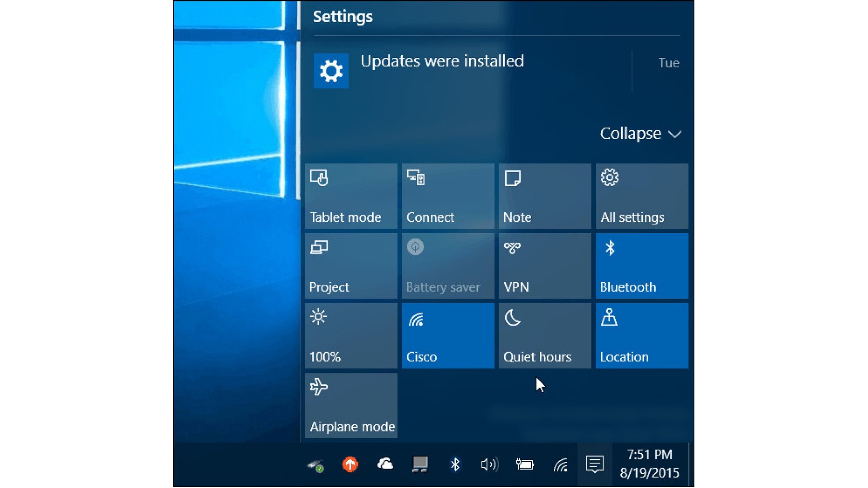Viewport: 868px width, 488px height.
Task: Expand the Updates were installed notification
Action: click(441, 61)
